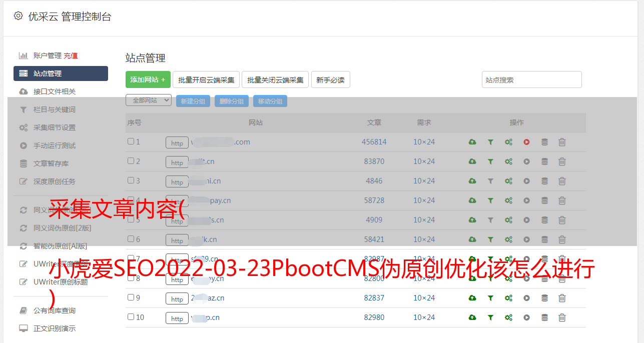This screenshot has height=343, width=644.
Task: Click 批量关闭云端采集 button
Action: [x=275, y=79]
